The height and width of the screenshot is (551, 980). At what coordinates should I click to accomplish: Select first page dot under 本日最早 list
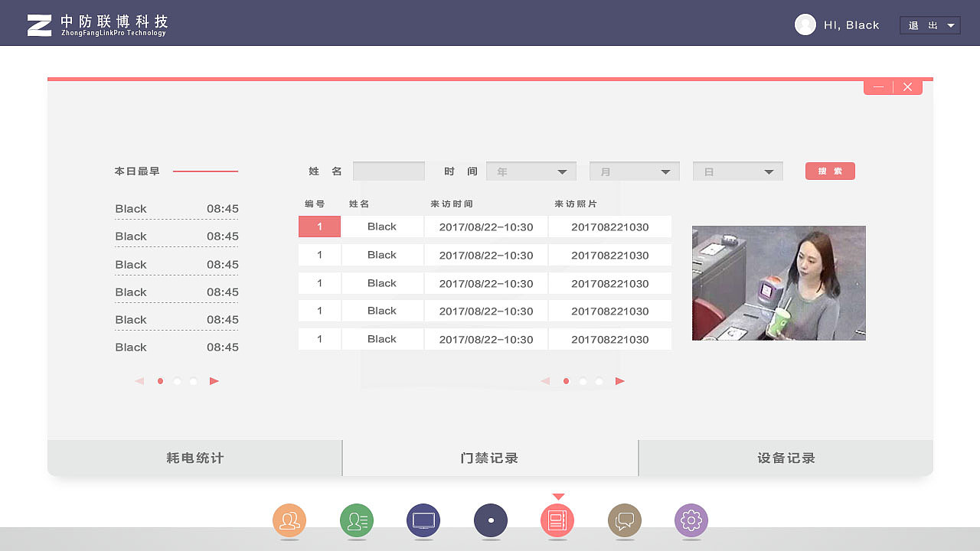160,381
